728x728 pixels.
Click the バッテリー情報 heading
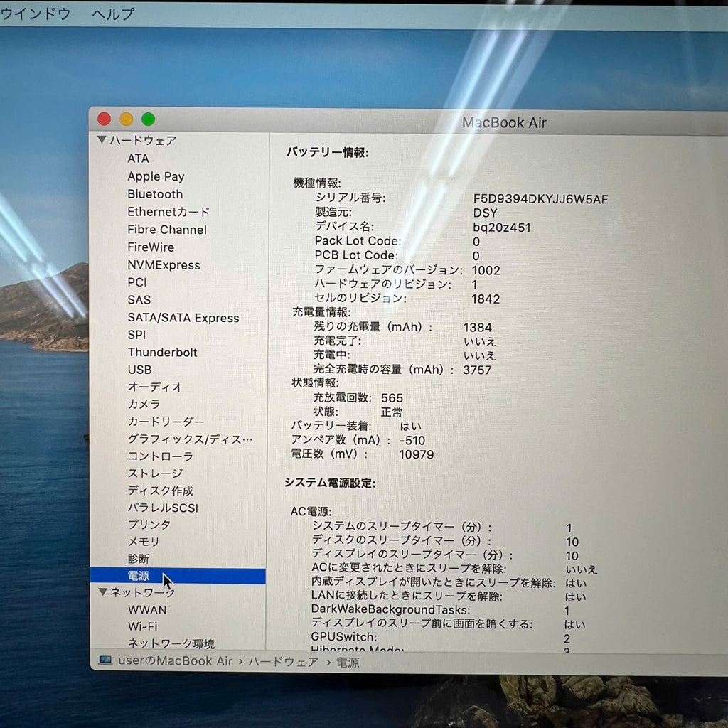point(327,152)
